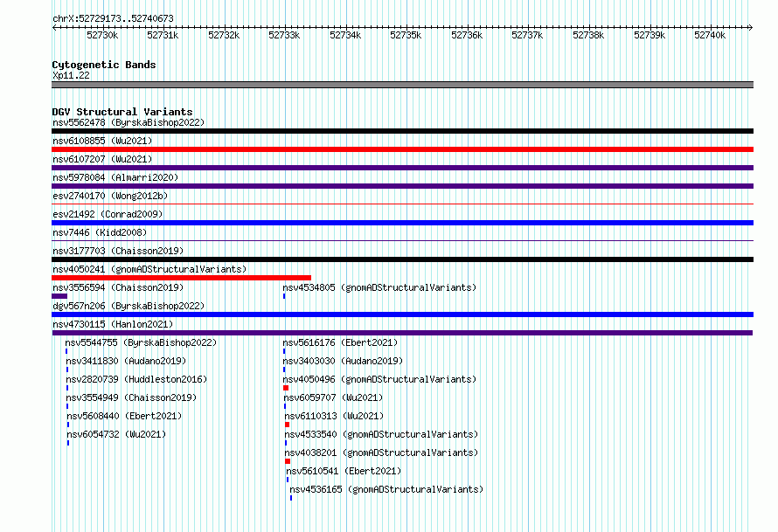Image resolution: width=778 pixels, height=532 pixels.
Task: Click the 52732k ruler tick label
Action: click(x=224, y=35)
